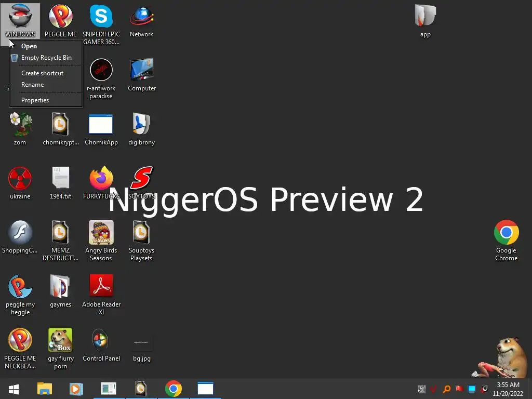532x399 pixels.
Task: Select the PEGGLE ME NECKBEA desktop icon
Action: point(20,349)
